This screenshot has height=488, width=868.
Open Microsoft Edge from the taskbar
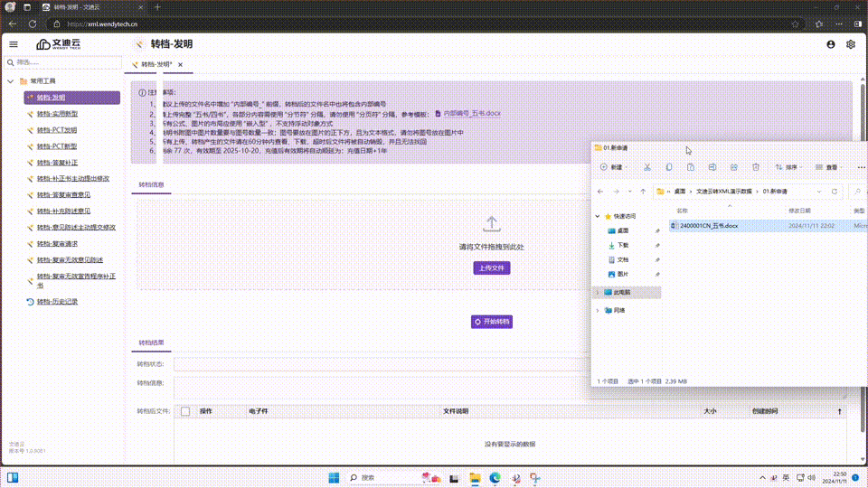(x=495, y=478)
